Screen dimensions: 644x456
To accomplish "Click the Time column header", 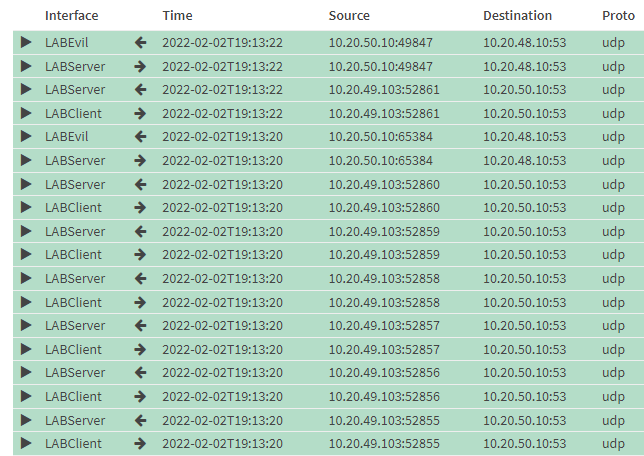I will tap(177, 16).
